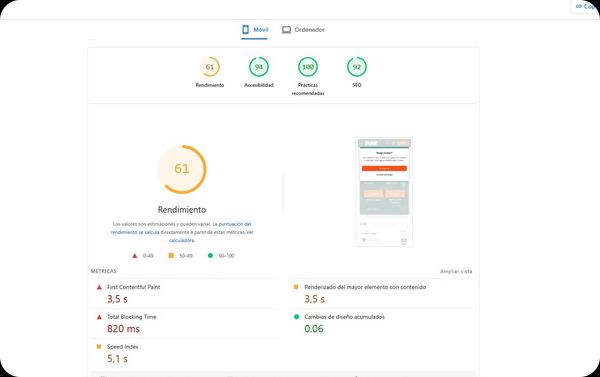
Task: Click the red triangle next to First Contentful Paint
Action: click(x=99, y=287)
